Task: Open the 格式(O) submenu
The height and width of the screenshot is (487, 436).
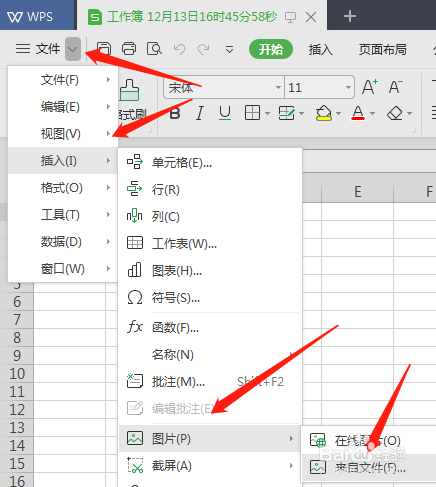Action: 63,188
